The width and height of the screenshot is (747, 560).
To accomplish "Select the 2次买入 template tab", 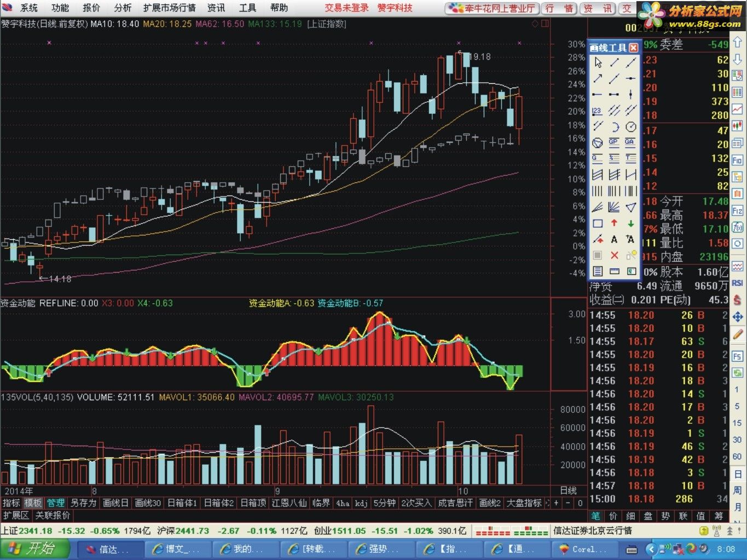I will [x=416, y=503].
